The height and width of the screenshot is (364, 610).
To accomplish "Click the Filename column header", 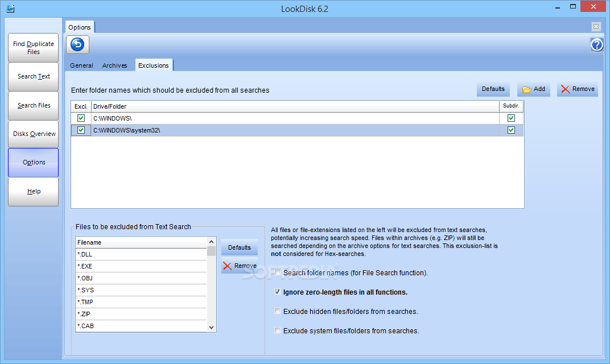I will click(x=141, y=242).
